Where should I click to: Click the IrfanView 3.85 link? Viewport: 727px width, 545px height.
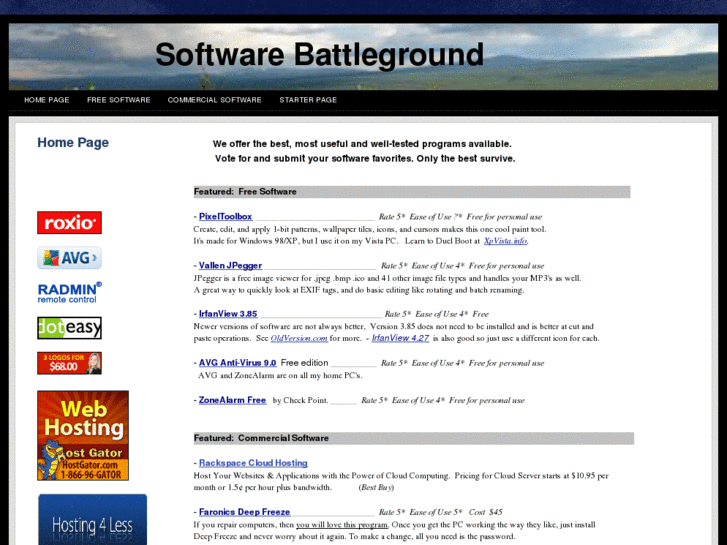tap(228, 314)
